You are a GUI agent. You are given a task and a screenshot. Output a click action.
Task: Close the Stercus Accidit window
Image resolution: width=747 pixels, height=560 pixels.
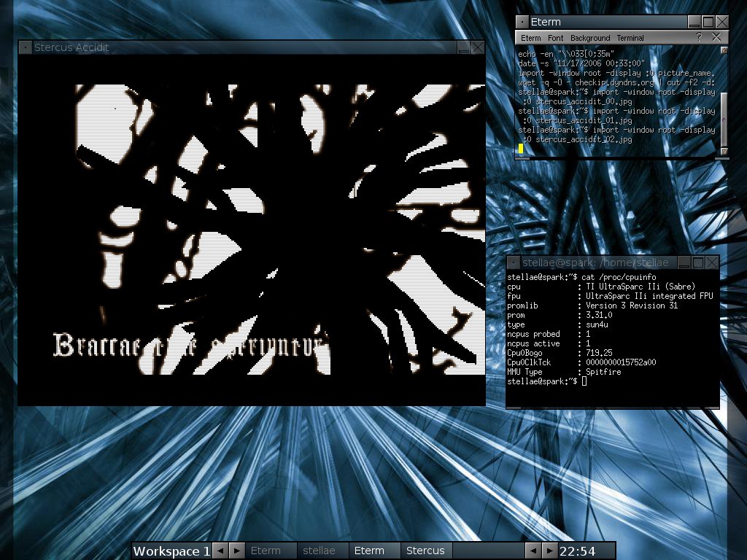(x=478, y=47)
